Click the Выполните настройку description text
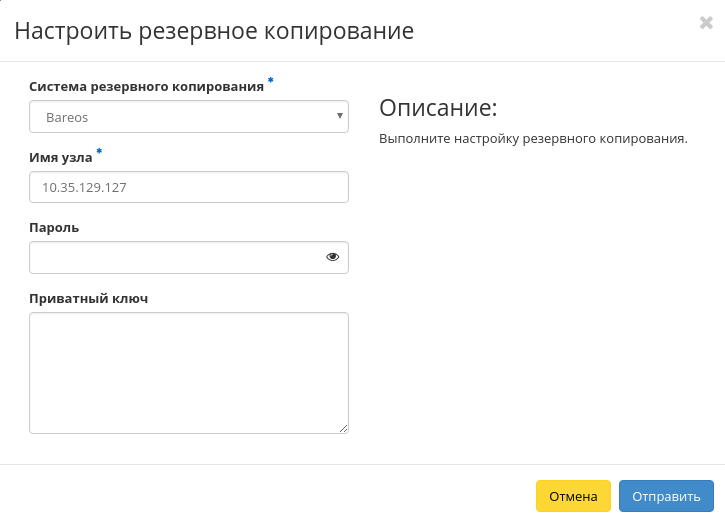This screenshot has width=725, height=523. point(533,139)
